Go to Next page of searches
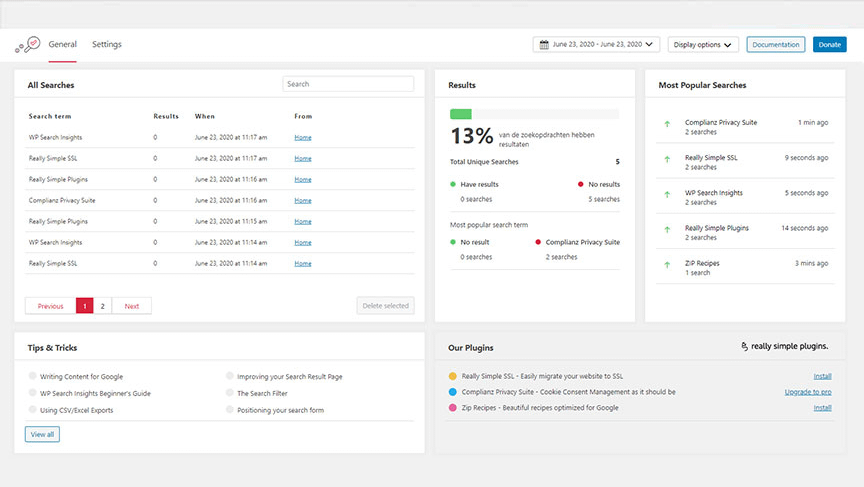The image size is (864, 487). click(x=132, y=306)
